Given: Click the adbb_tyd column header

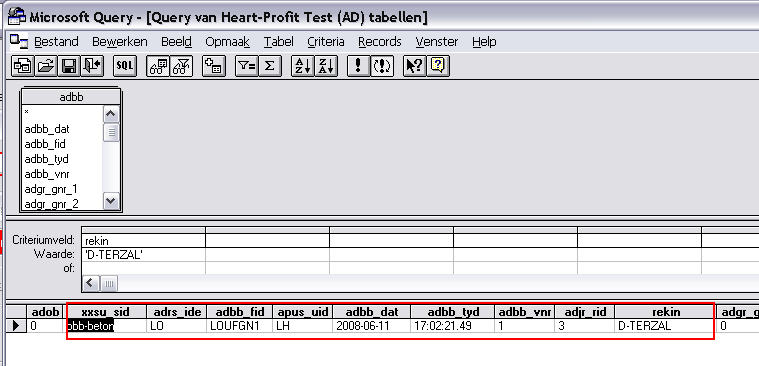Looking at the screenshot, I should pos(453,312).
